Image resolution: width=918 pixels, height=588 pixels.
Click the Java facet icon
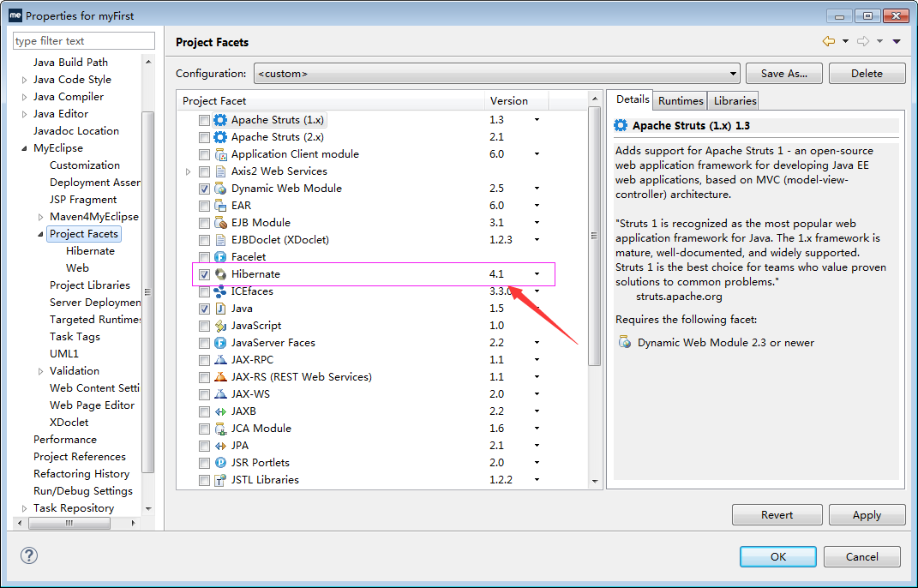tap(220, 309)
